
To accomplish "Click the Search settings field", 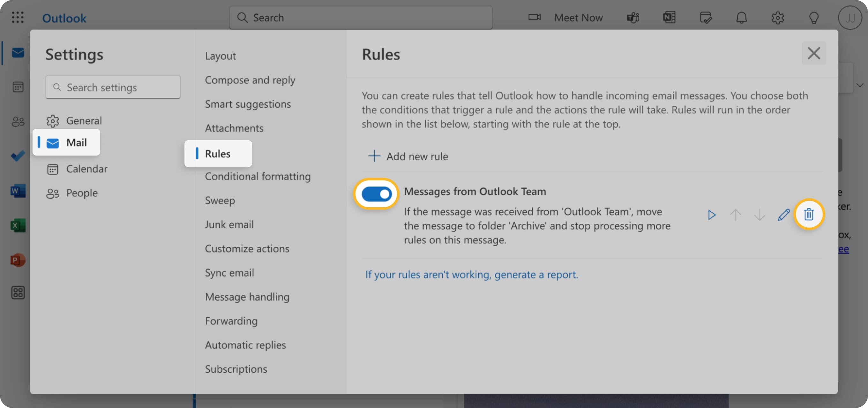I will point(113,87).
